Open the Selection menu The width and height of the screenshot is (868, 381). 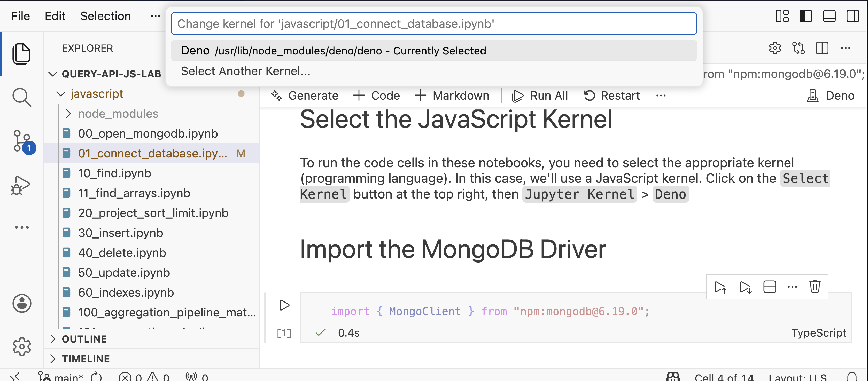105,16
